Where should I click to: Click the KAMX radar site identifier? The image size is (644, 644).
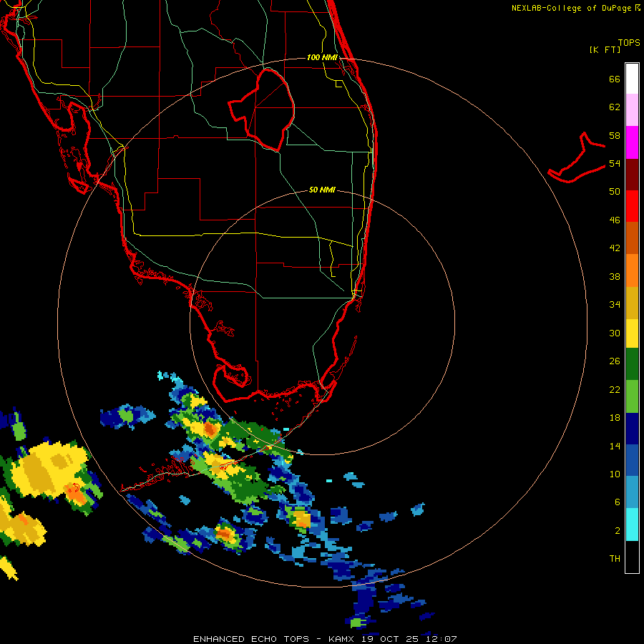pos(343,639)
